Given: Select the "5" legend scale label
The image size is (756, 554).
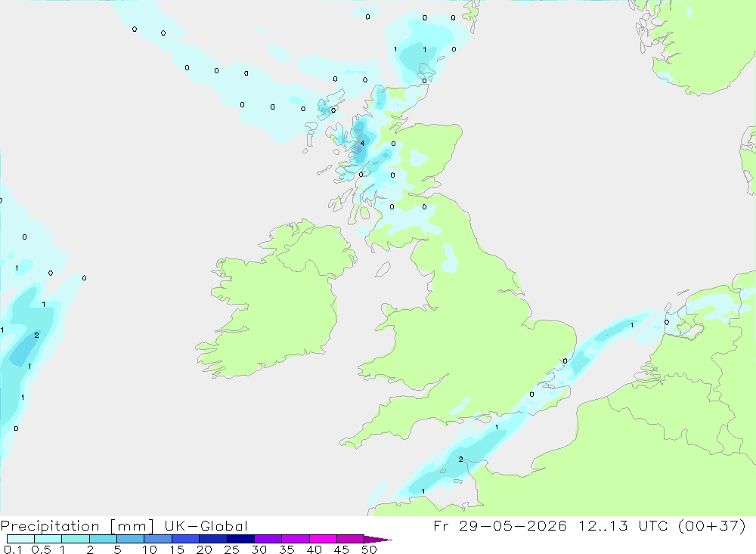Looking at the screenshot, I should click(117, 549).
